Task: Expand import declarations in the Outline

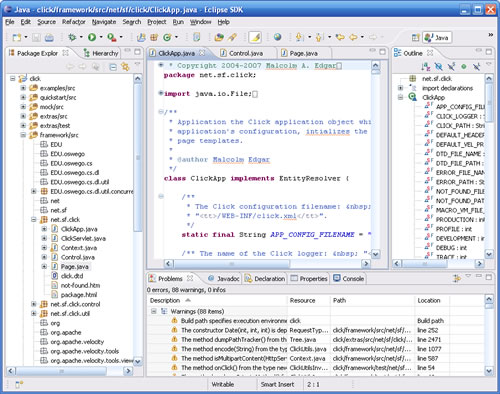Action: coord(400,88)
